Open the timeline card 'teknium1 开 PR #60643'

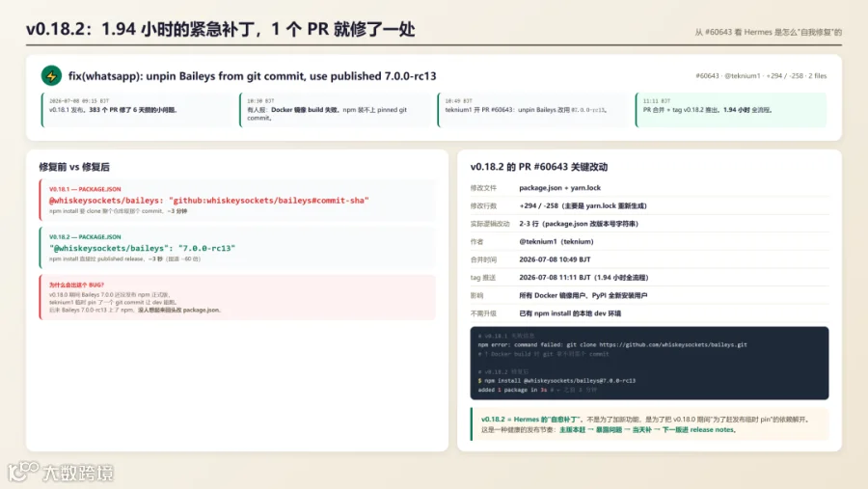coord(533,110)
